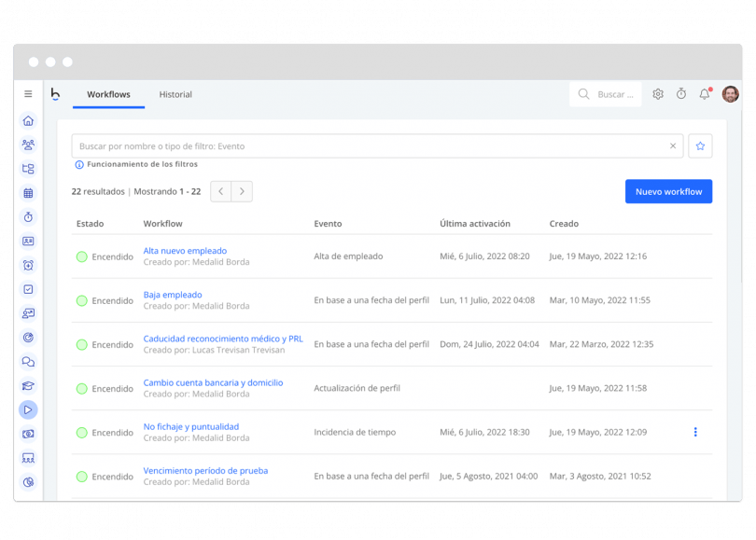Open three-dot menu for No fichaje row

[x=695, y=432]
